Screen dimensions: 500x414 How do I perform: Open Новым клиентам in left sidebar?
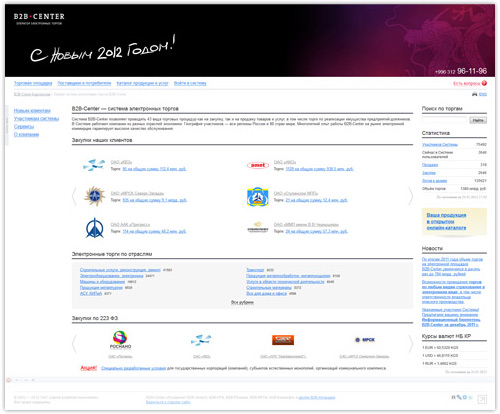(x=32, y=110)
